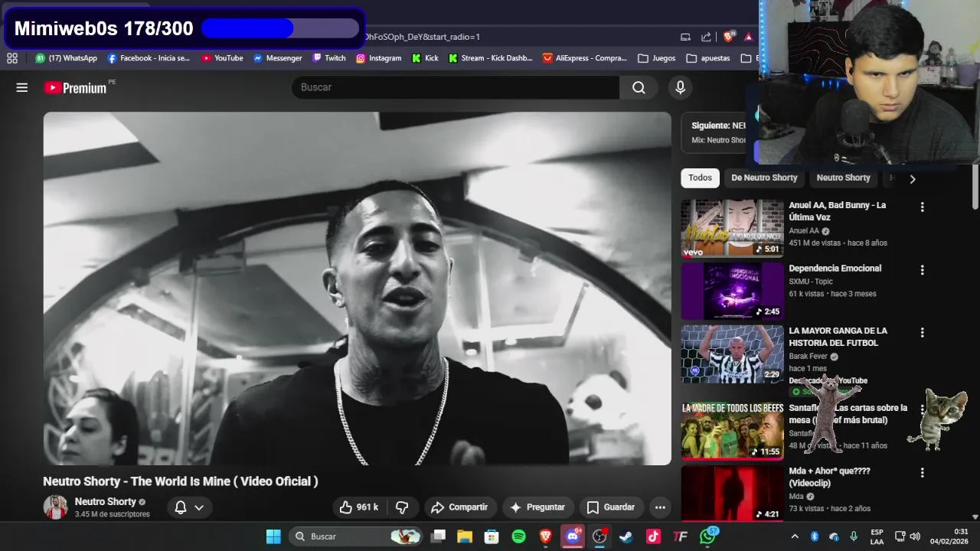Start voice search with microphone icon
The height and width of the screenshot is (551, 980).
coord(680,87)
